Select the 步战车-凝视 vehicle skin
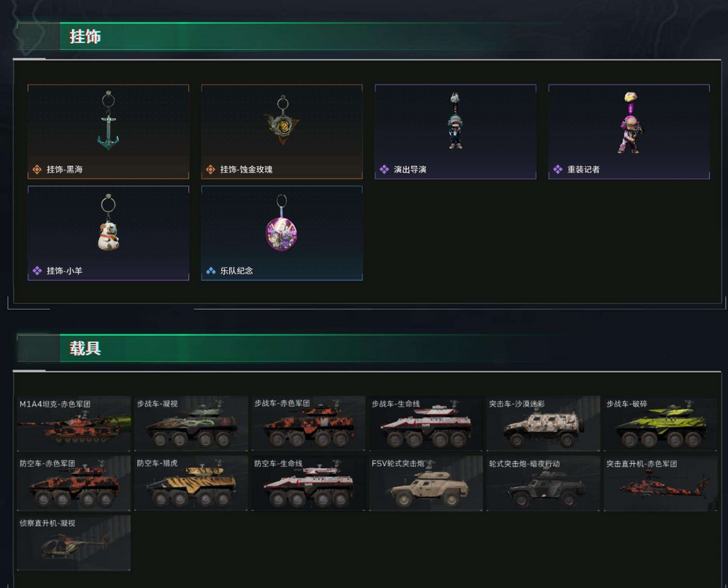 [191, 423]
